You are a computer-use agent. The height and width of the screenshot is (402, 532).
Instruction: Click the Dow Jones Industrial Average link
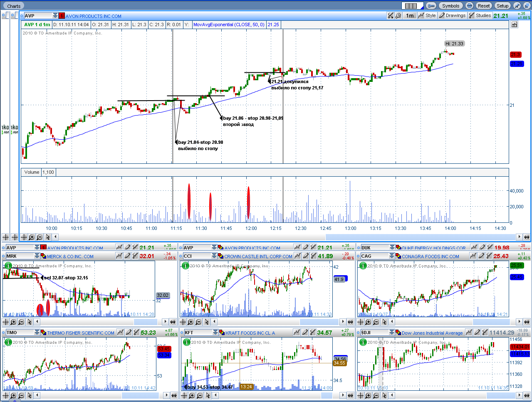click(432, 333)
